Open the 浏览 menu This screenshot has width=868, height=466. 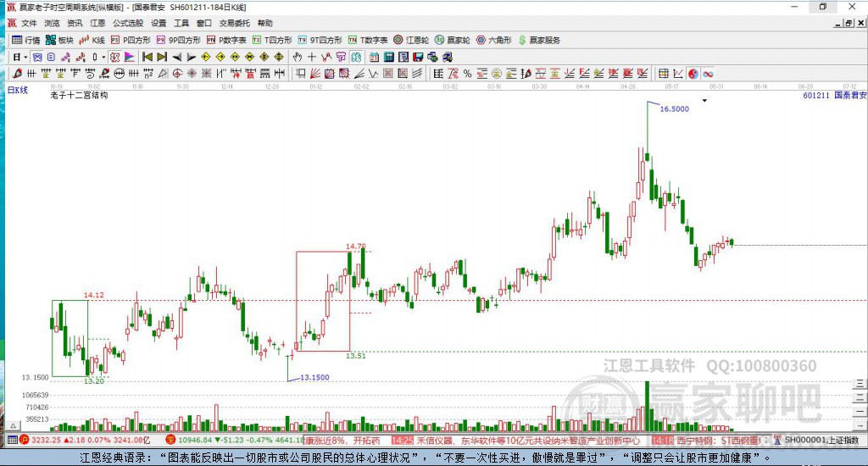52,23
